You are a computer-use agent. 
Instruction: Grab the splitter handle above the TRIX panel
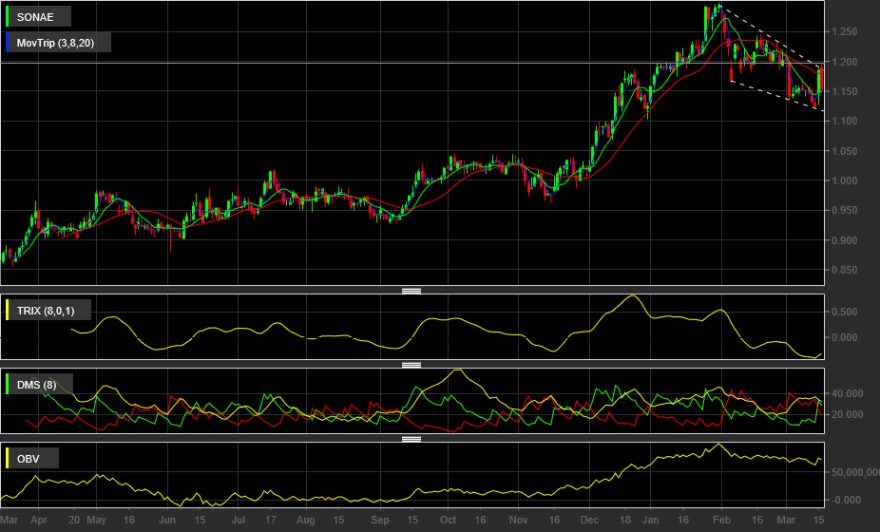point(411,291)
